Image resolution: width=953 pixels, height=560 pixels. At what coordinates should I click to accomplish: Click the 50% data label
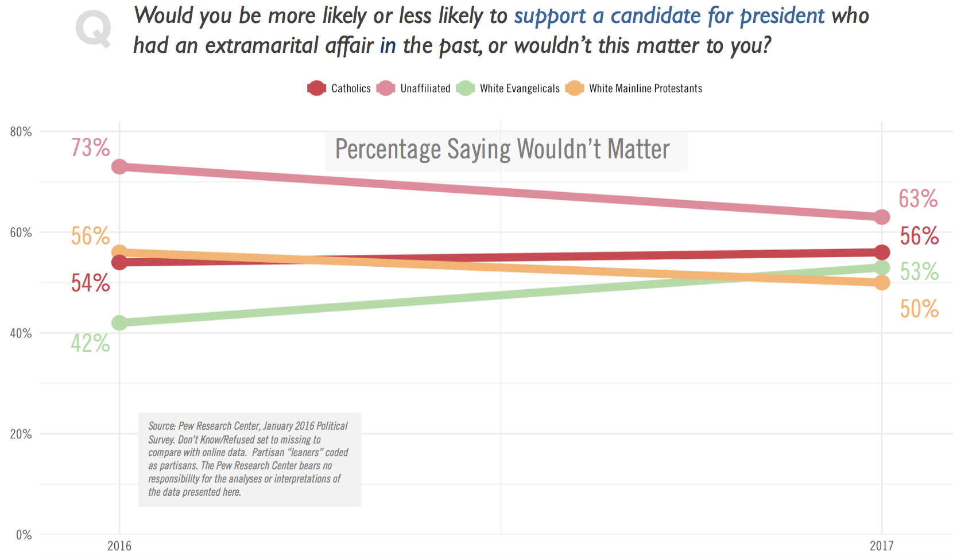pos(919,309)
